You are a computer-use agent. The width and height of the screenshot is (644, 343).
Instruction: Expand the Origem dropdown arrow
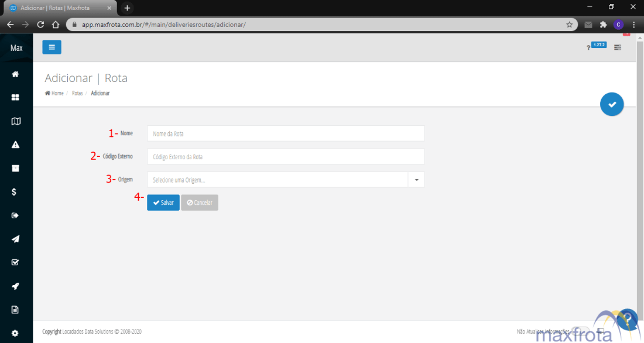point(416,180)
